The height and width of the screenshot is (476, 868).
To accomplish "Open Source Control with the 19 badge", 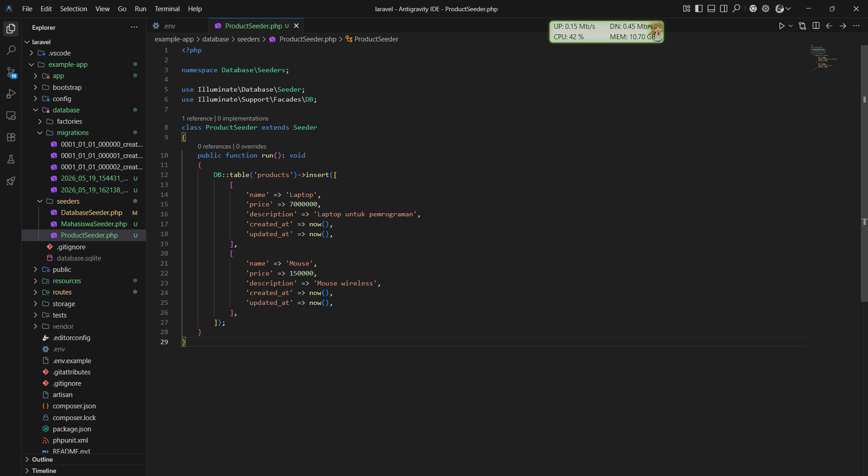I will pyautogui.click(x=11, y=72).
